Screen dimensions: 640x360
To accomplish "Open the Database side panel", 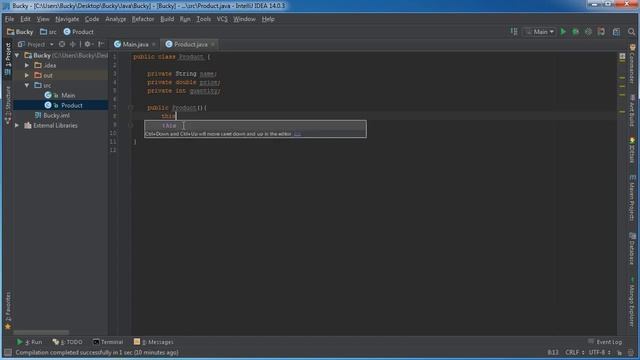I will (x=632, y=248).
